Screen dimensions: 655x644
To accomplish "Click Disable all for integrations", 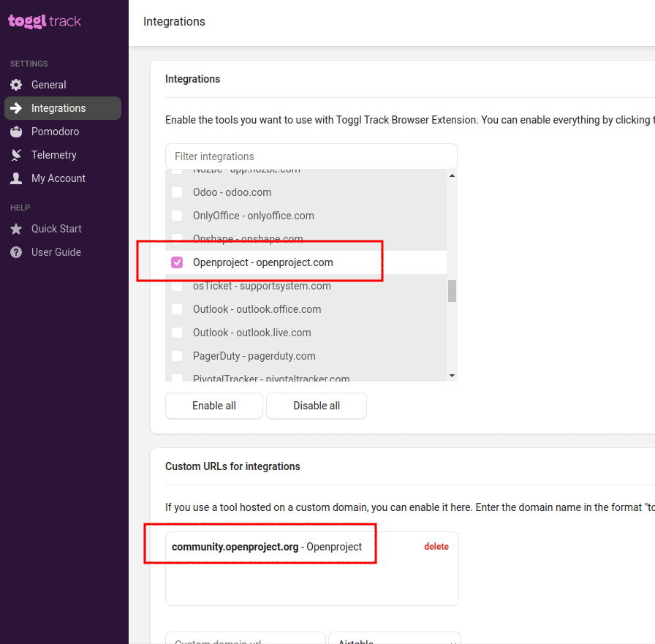I will (316, 405).
